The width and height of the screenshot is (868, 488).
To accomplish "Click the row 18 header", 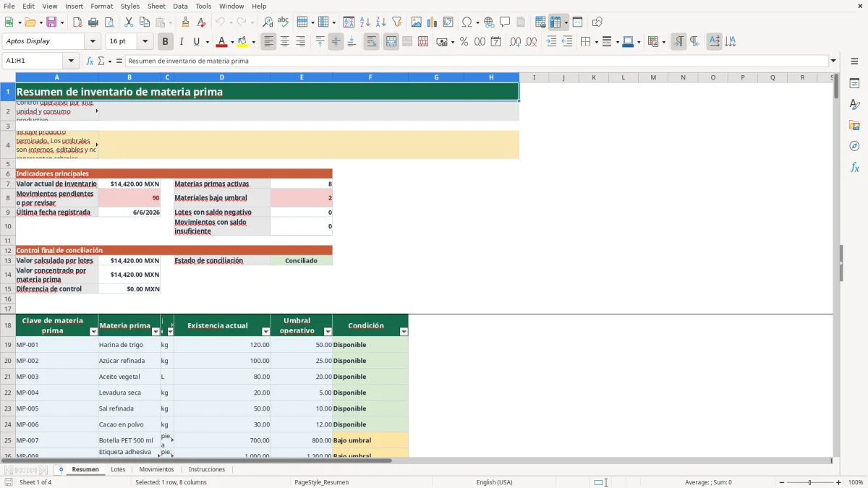I will point(7,325).
